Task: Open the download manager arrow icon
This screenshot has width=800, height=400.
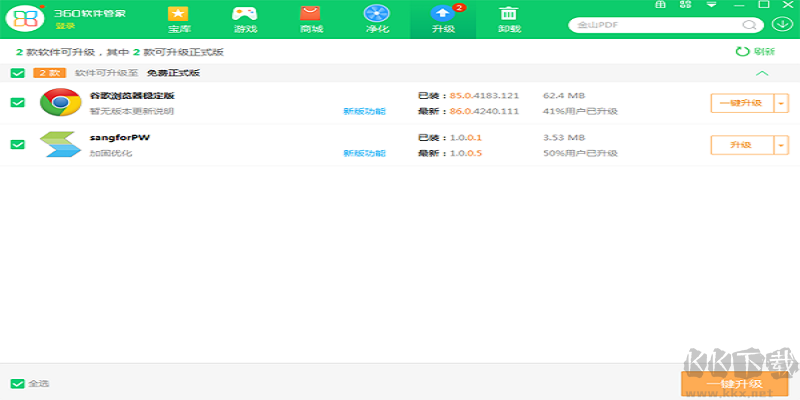Action: 782,24
